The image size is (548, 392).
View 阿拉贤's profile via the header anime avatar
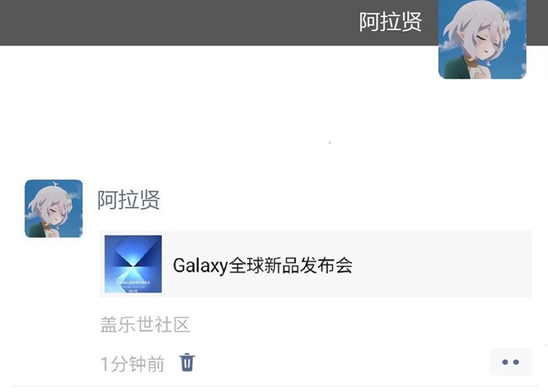[482, 39]
